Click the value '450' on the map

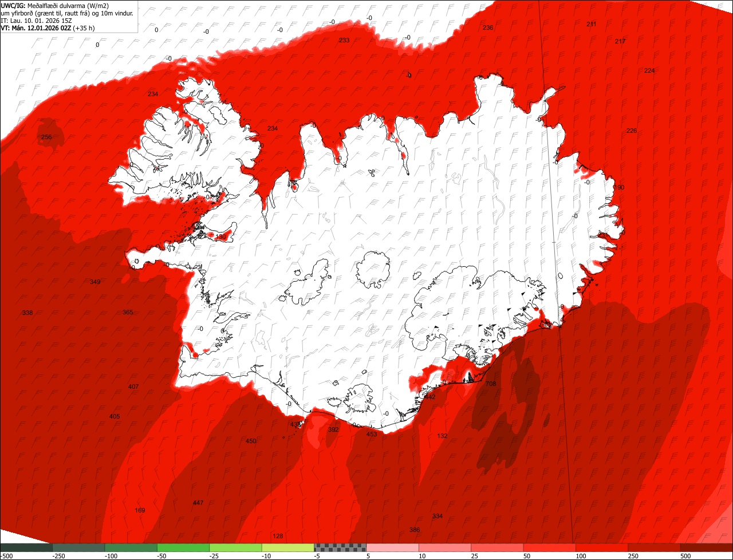(251, 441)
